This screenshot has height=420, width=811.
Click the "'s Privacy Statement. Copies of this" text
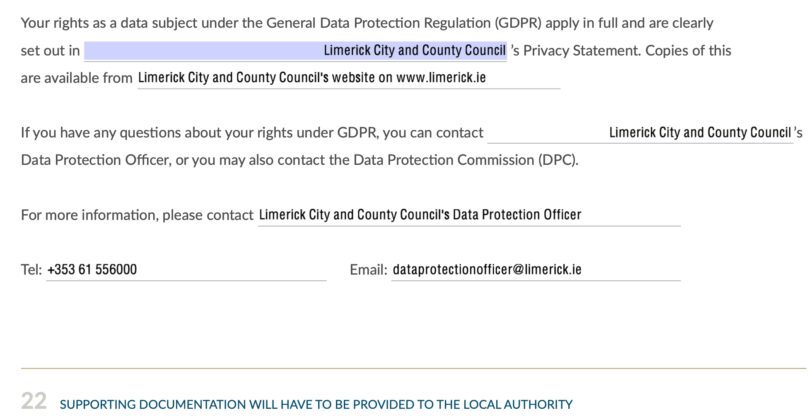pos(621,51)
